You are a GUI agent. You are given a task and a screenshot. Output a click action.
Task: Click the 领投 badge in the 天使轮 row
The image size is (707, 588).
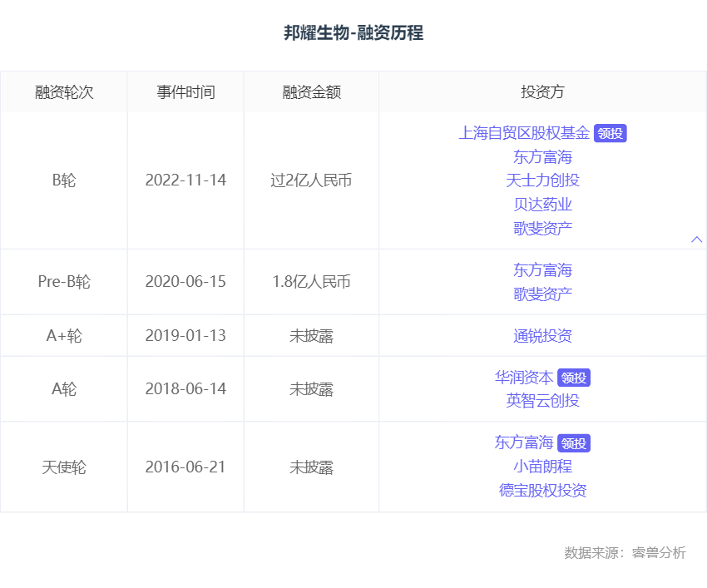coord(574,443)
